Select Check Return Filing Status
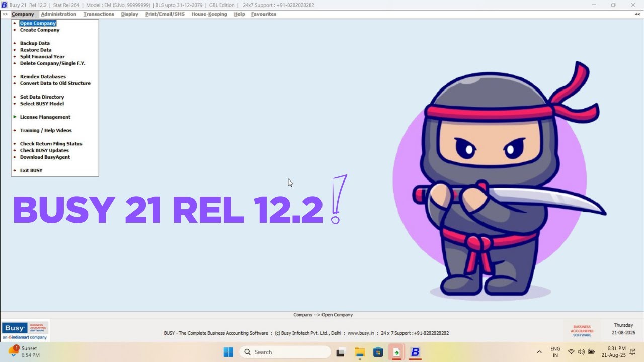The height and width of the screenshot is (362, 644). click(x=51, y=144)
